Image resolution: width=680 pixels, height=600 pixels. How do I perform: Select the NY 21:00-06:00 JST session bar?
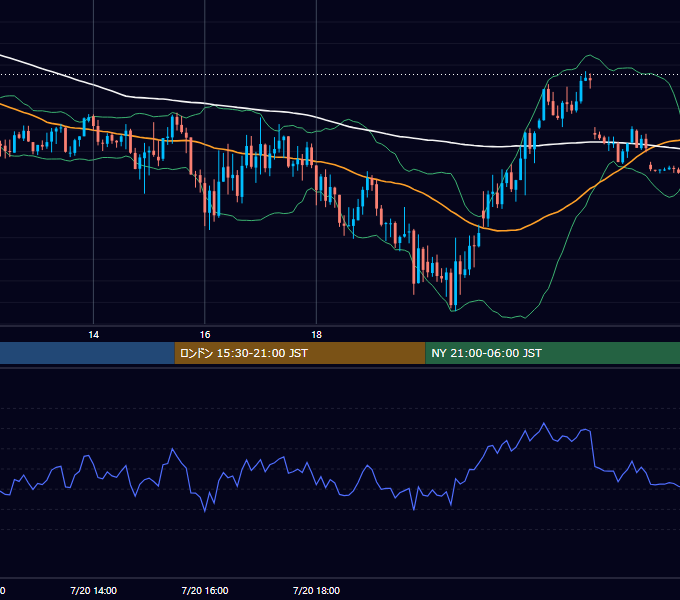(x=552, y=353)
